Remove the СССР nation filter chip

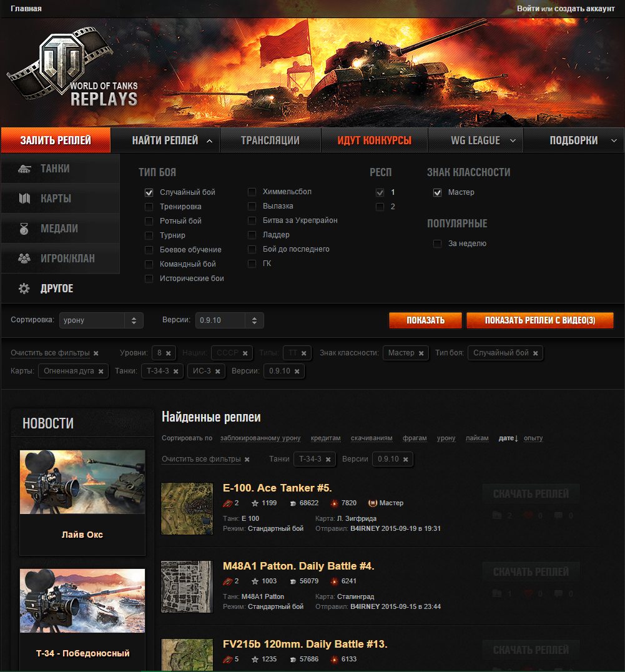pyautogui.click(x=245, y=353)
